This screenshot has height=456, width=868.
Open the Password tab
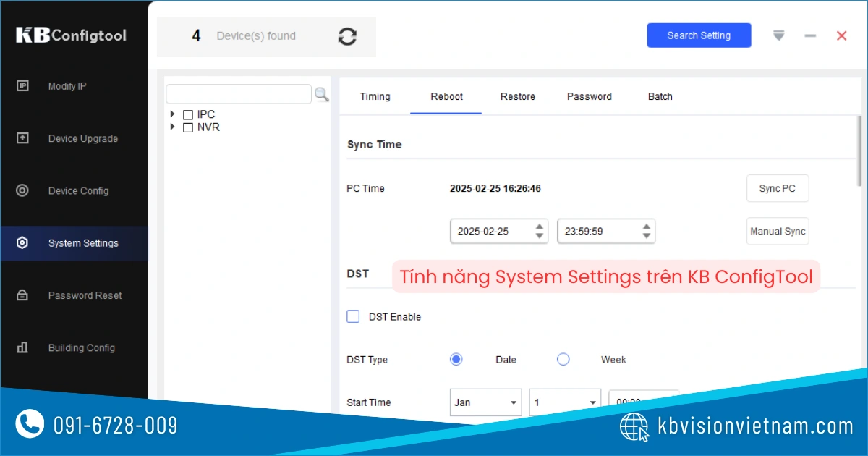pos(589,96)
